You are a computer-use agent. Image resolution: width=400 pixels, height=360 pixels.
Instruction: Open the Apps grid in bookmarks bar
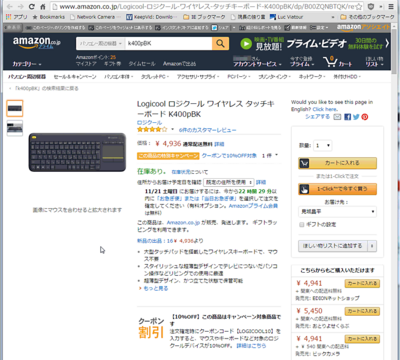pyautogui.click(x=16, y=17)
